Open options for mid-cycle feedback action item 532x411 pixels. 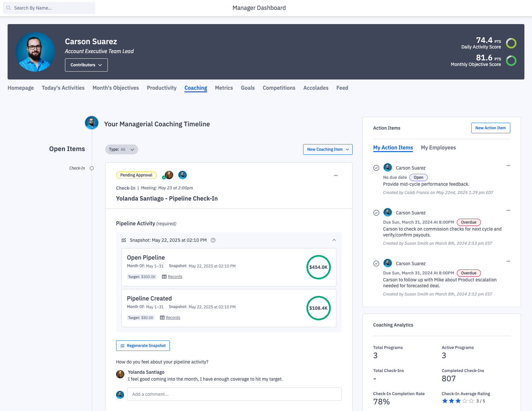coord(508,166)
